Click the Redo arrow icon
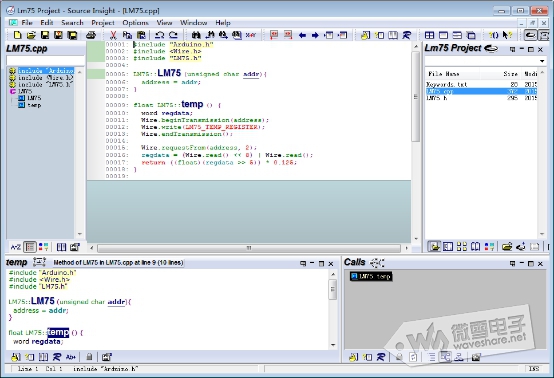 tap(173, 35)
